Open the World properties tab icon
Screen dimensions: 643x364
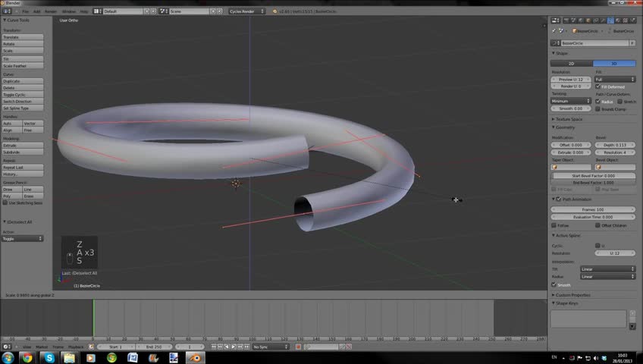[x=581, y=20]
